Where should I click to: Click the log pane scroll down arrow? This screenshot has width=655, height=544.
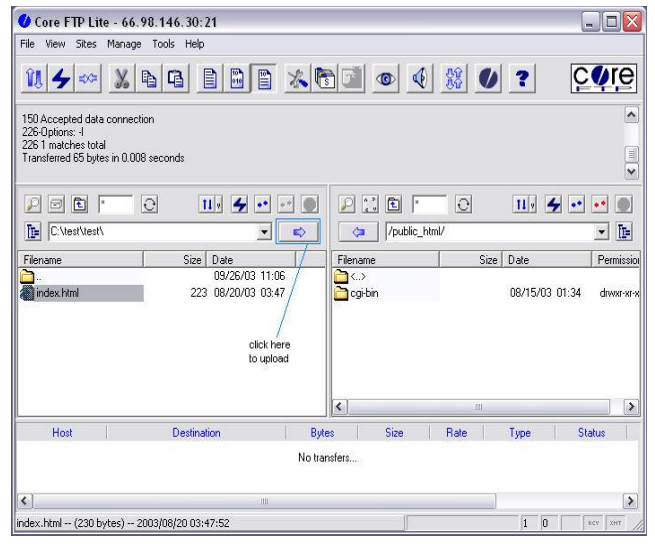(x=631, y=171)
